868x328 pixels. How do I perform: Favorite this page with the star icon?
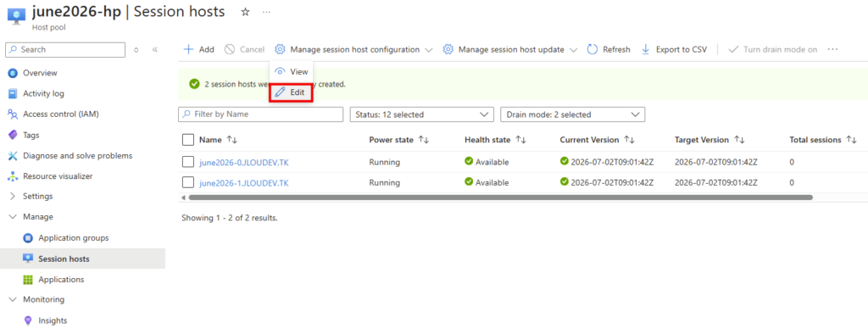pos(245,12)
